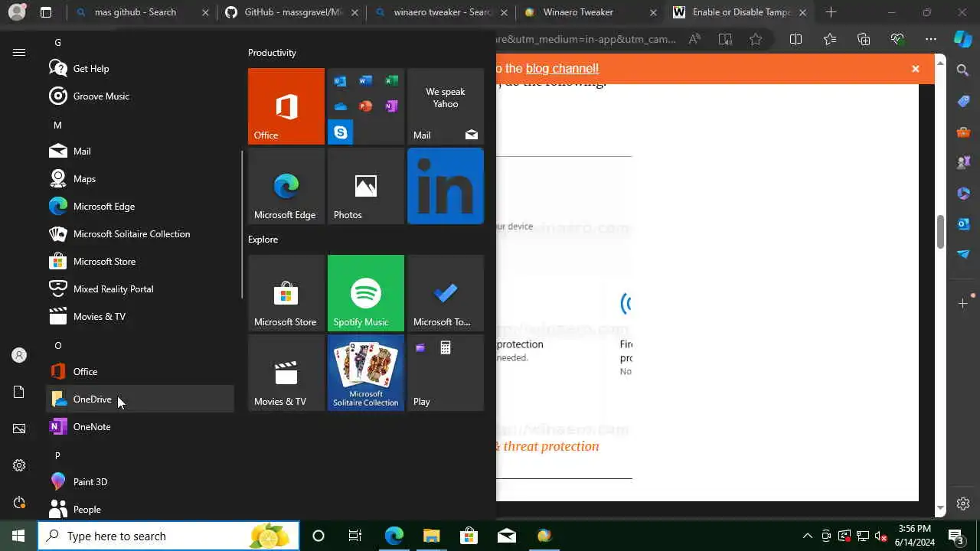Screen dimensions: 980x551
Task: Click the Windows Start button
Action: (18, 536)
